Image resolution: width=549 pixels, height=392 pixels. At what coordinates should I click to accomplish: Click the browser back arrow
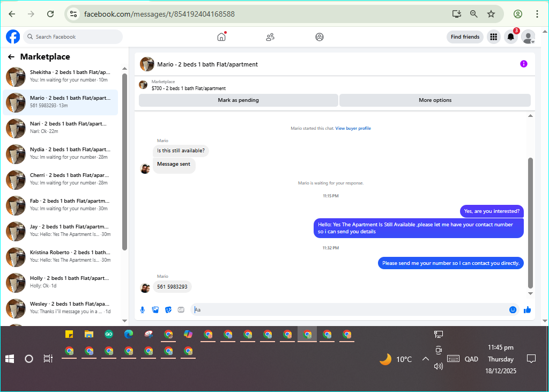[12, 14]
